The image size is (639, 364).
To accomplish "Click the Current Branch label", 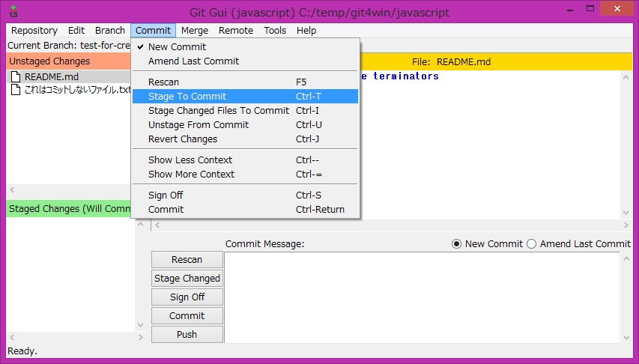I will pos(69,45).
